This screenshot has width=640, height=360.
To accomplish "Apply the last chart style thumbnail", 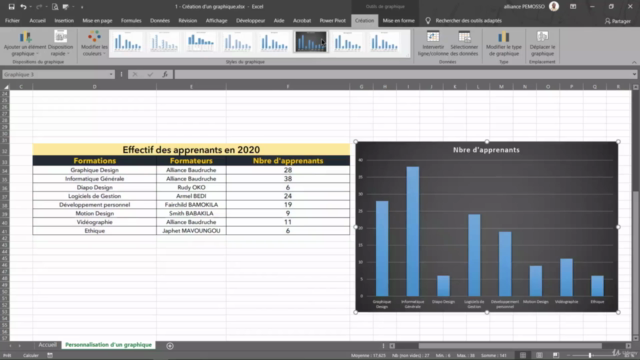I will tap(384, 42).
